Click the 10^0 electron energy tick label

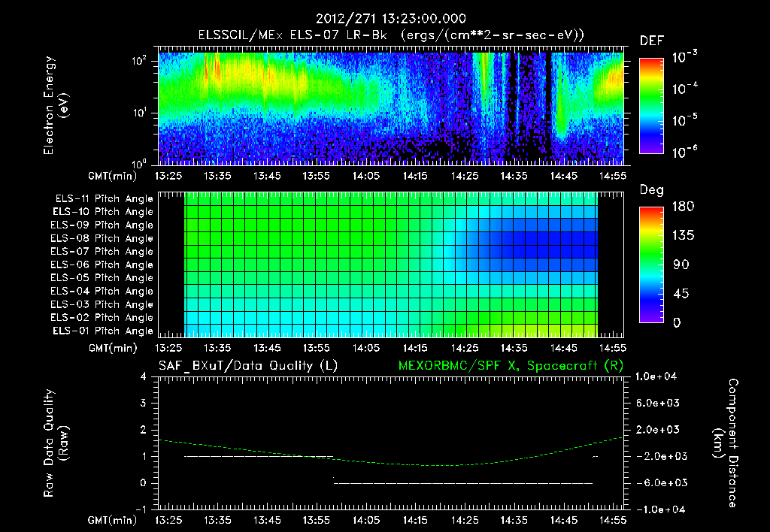click(139, 164)
